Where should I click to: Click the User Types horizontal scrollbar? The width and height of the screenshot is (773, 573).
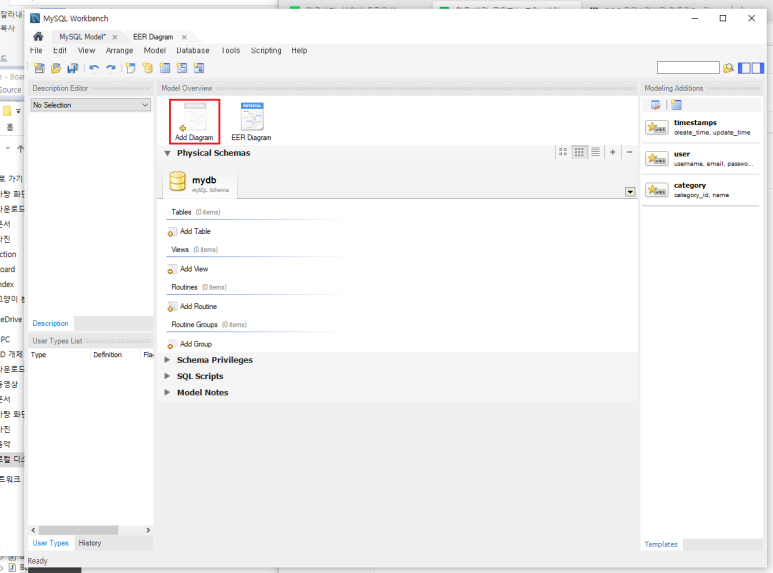[78, 530]
